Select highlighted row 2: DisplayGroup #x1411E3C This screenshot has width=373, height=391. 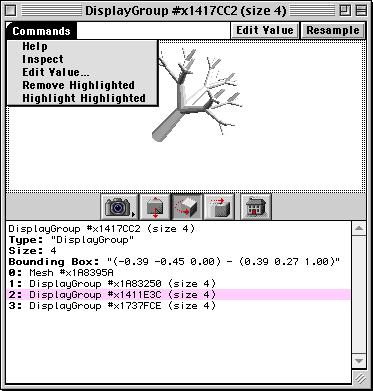tap(179, 295)
